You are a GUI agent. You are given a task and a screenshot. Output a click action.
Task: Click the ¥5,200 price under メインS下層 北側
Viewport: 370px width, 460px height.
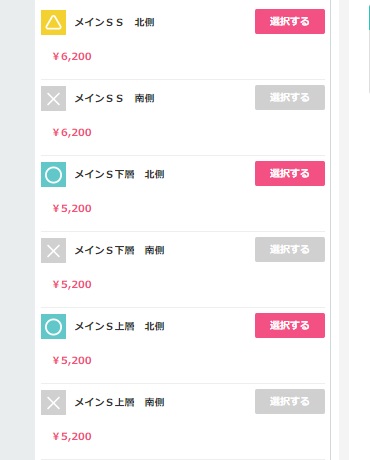72,208
